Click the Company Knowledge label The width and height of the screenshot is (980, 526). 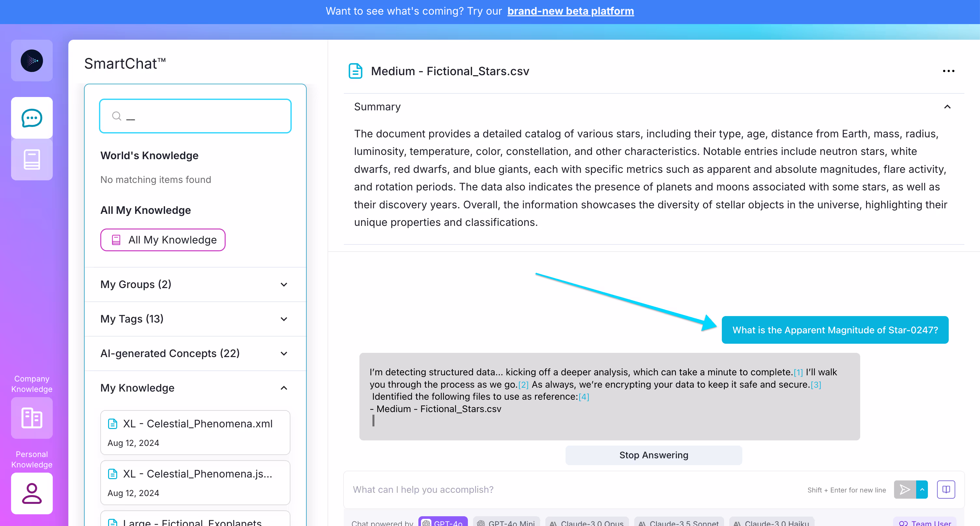[32, 384]
